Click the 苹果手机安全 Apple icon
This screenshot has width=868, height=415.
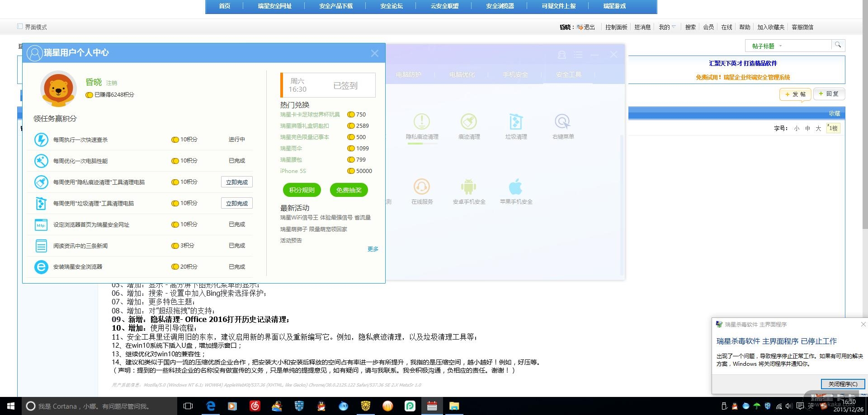point(516,187)
